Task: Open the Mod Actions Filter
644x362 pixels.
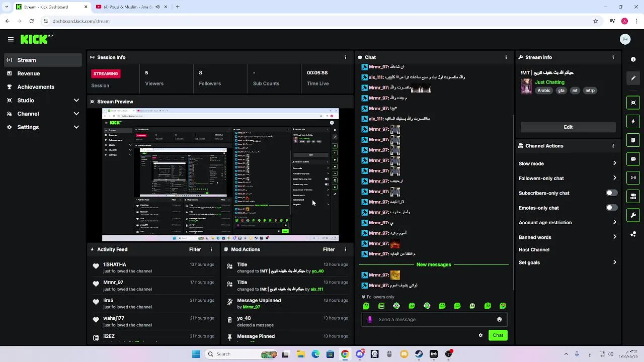Action: tap(329, 249)
